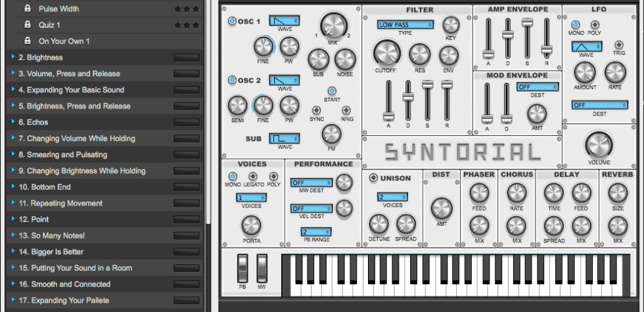Click the distortion AMT knob
The height and width of the screenshot is (312, 644).
tap(442, 208)
